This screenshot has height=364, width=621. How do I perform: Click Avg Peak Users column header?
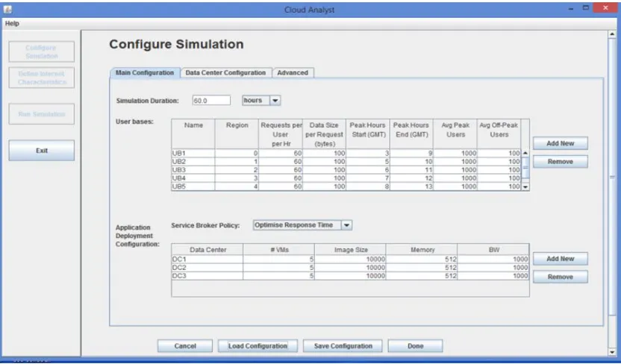[x=455, y=134]
